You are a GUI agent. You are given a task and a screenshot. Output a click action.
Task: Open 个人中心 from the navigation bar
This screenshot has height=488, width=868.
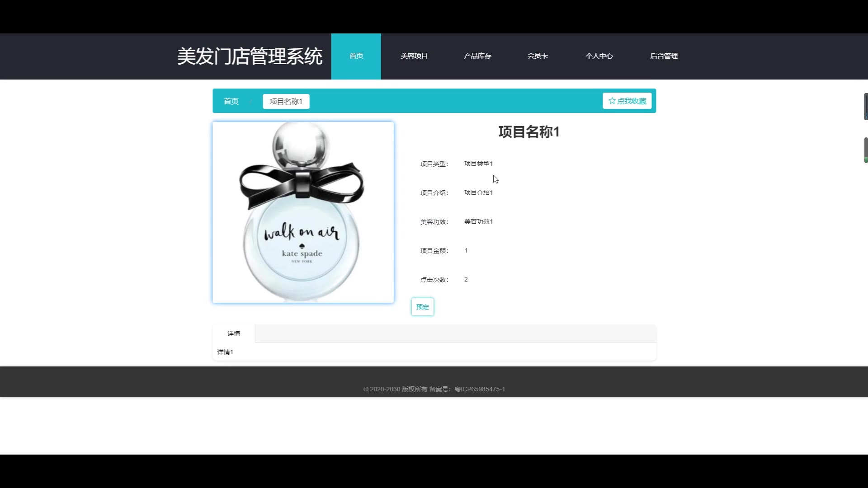(599, 56)
